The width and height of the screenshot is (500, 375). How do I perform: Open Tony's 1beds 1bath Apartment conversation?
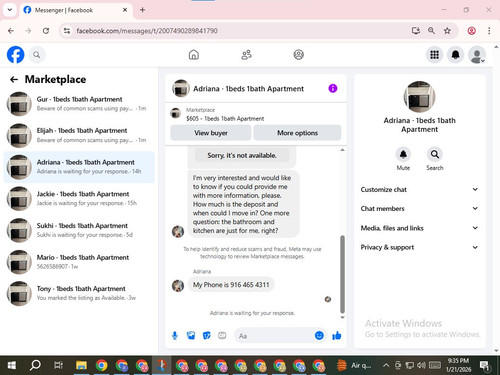[79, 293]
